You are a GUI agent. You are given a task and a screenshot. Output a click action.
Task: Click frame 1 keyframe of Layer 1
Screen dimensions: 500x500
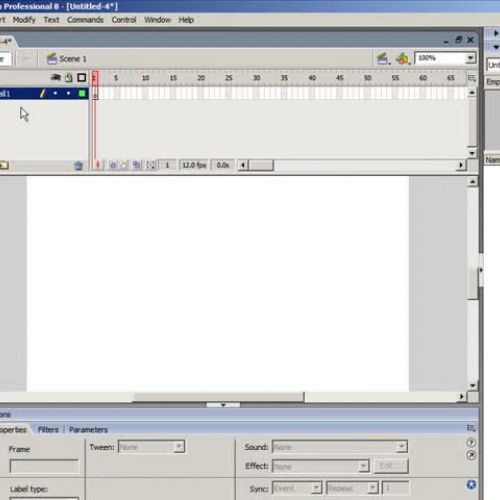95,94
